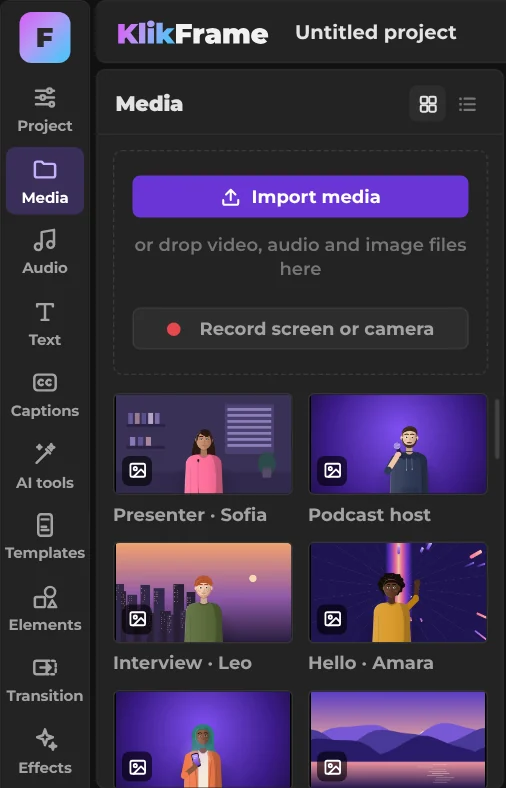Click Record screen or camera button

click(300, 329)
